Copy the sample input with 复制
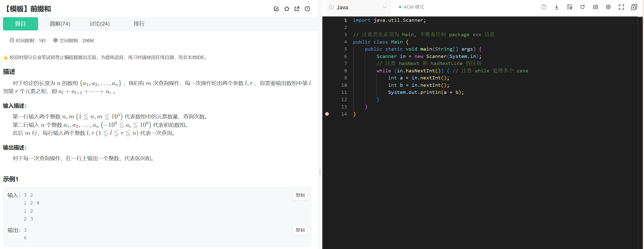 click(300, 195)
